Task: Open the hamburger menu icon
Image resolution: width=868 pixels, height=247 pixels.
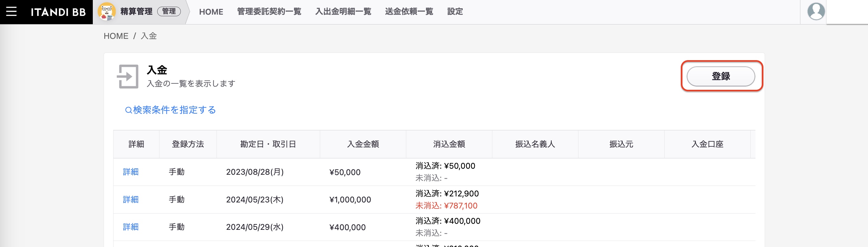Action: (11, 12)
